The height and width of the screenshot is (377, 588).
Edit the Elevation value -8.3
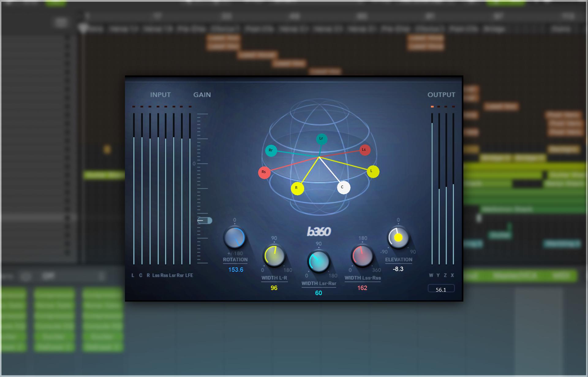click(x=398, y=269)
